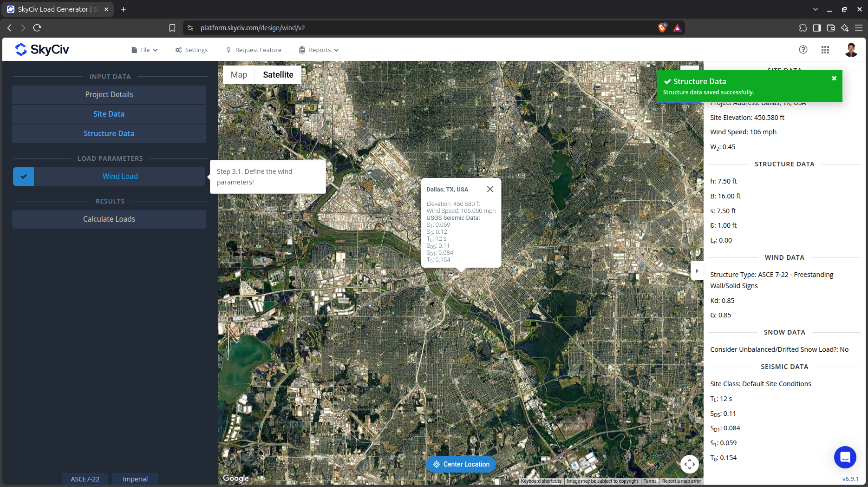Click the Calculate Loads button

109,219
